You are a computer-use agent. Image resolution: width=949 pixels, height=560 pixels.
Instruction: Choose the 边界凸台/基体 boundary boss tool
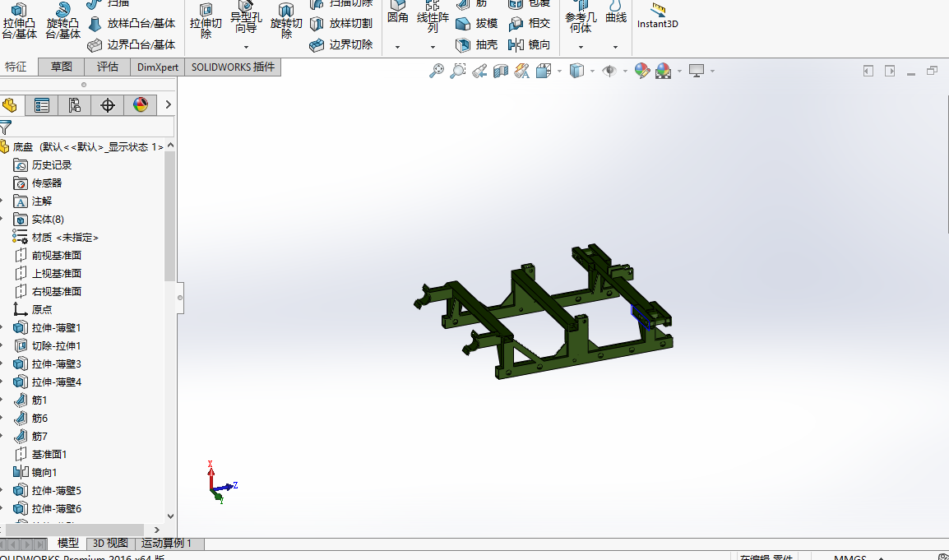[132, 44]
